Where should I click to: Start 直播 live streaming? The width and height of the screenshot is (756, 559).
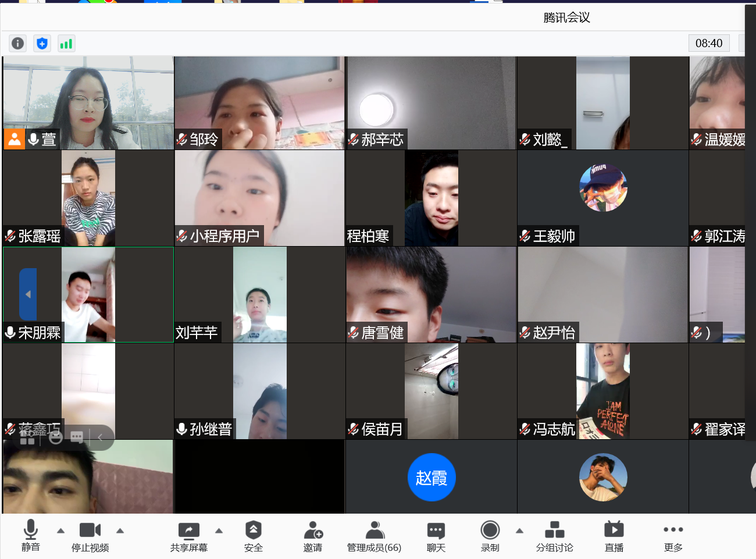click(x=614, y=536)
